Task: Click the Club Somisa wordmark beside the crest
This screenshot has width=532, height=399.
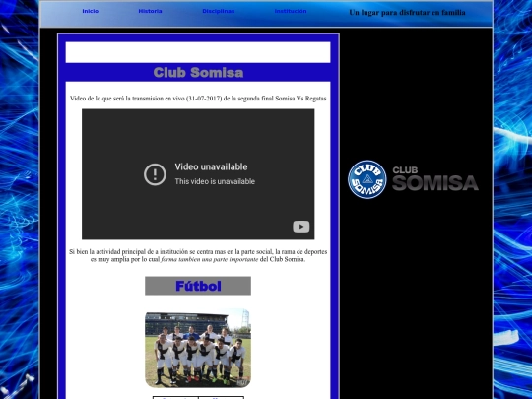Action: click(x=435, y=178)
